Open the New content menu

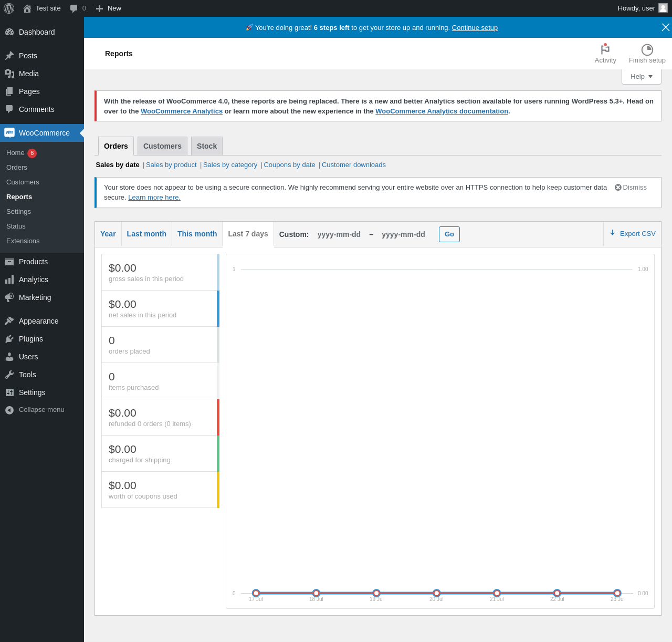coord(109,8)
